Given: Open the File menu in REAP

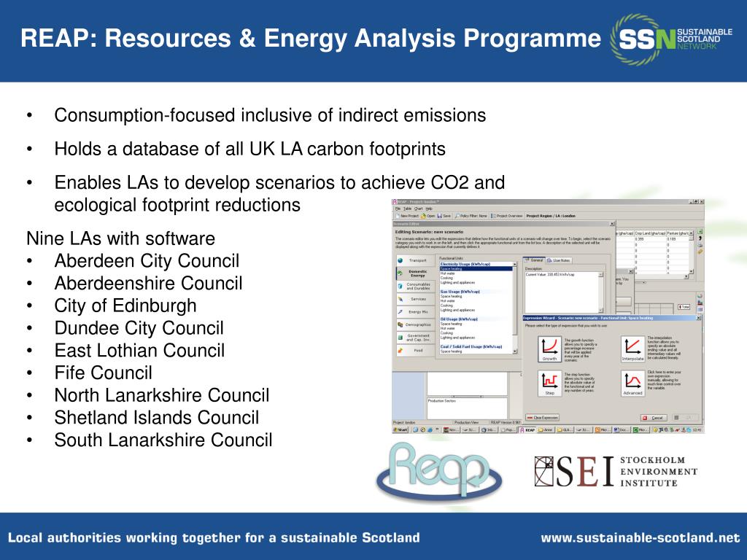Looking at the screenshot, I should tap(398, 209).
